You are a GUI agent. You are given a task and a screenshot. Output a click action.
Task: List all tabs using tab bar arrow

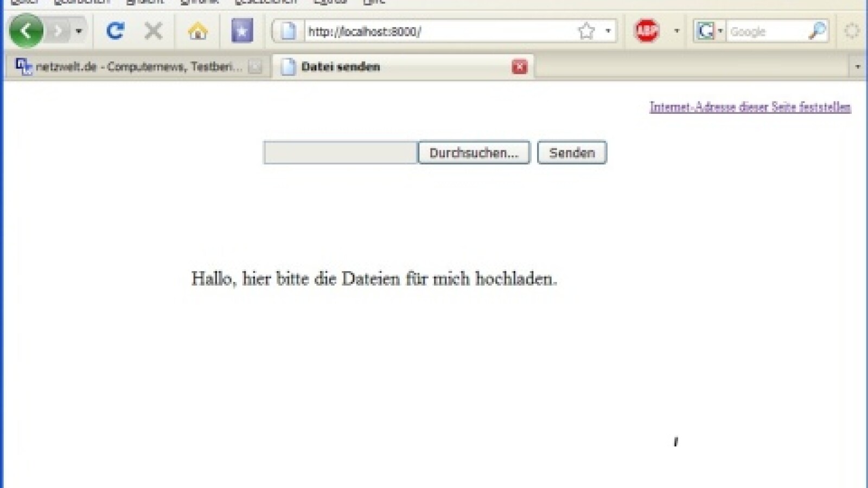click(857, 67)
